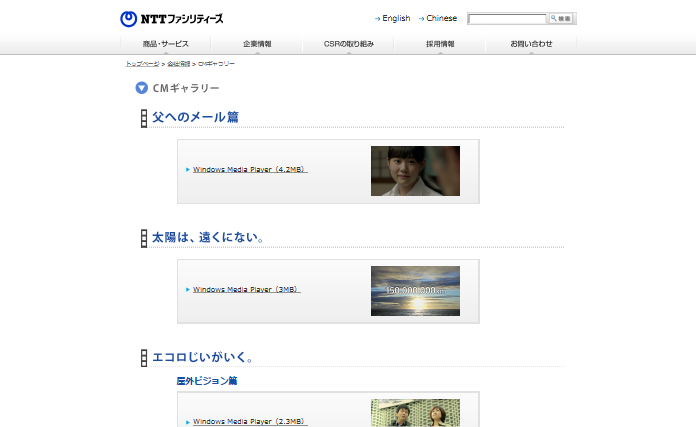Image resolution: width=696 pixels, height=427 pixels.
Task: Click the CMギャラリー breadcrumb text
Action: [x=216, y=64]
